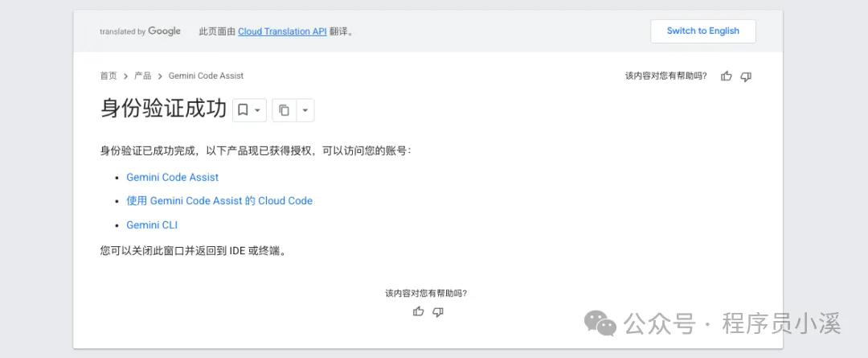Screen dimensions: 868x358
Task: Go to 首页 breadcrumb
Action: click(x=108, y=76)
